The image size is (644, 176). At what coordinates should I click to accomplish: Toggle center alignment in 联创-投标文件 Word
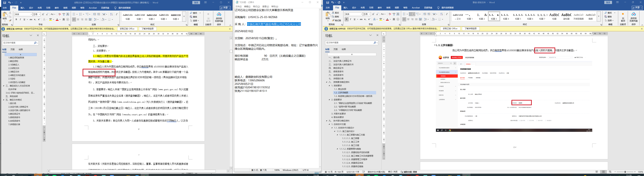[408, 19]
